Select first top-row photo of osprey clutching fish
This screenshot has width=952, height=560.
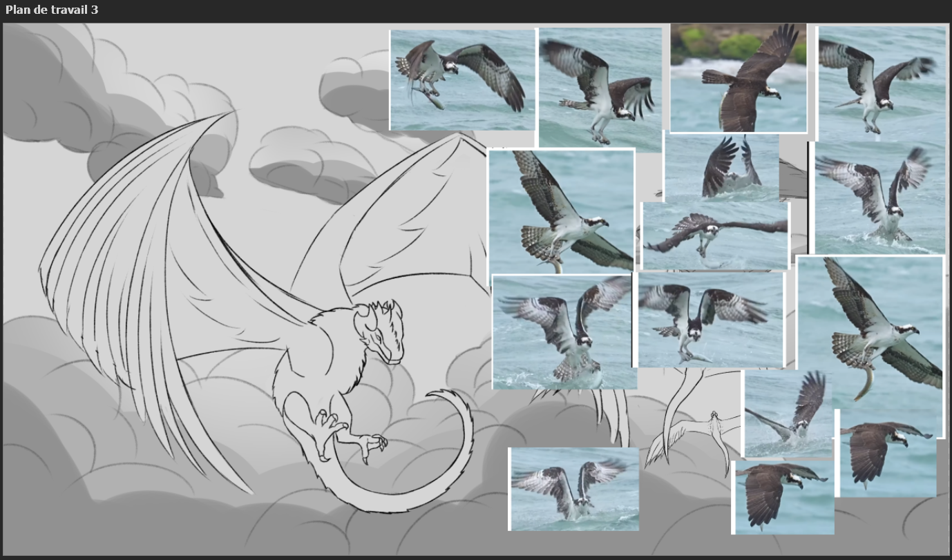pos(462,79)
